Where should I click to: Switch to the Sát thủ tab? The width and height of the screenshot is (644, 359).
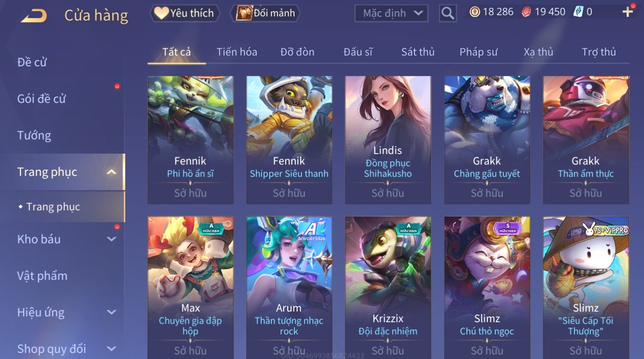(418, 52)
